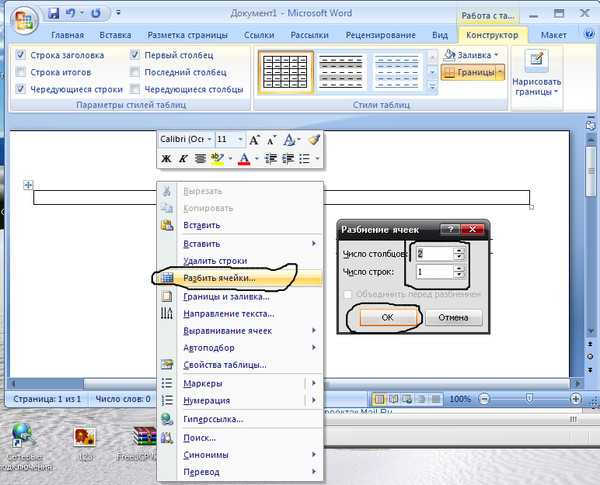600x485 pixels.
Task: Open font name Calibri dropdown
Action: 209,140
